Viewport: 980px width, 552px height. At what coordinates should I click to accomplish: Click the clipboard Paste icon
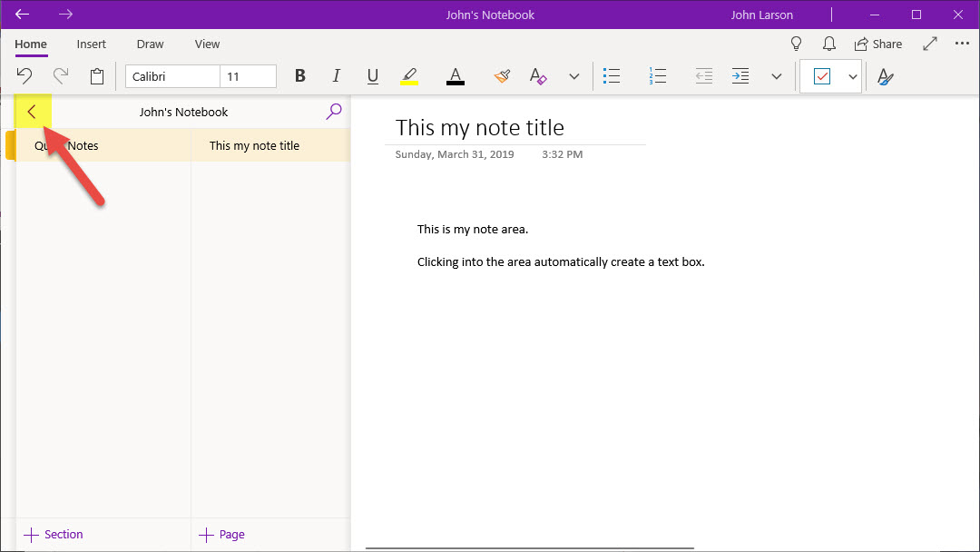tap(97, 76)
